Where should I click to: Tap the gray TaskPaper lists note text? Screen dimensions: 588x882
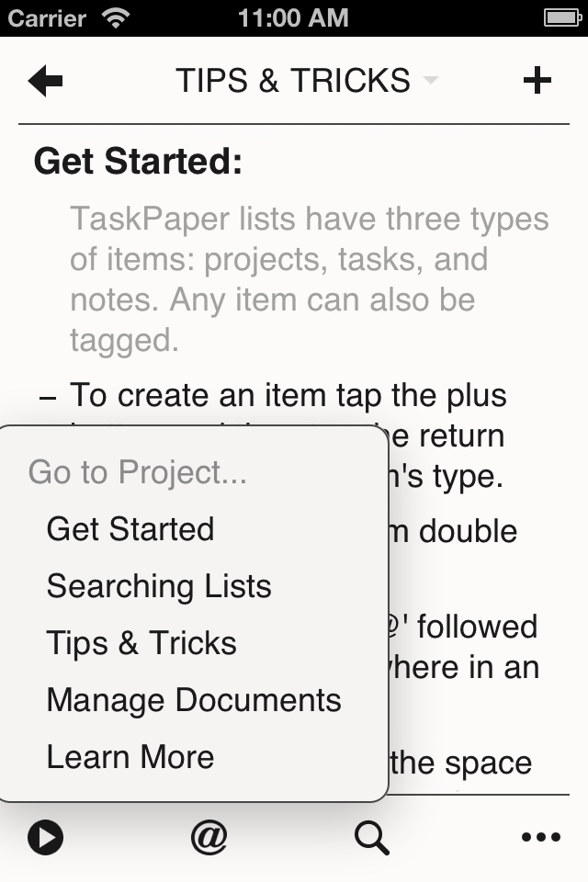pyautogui.click(x=310, y=279)
